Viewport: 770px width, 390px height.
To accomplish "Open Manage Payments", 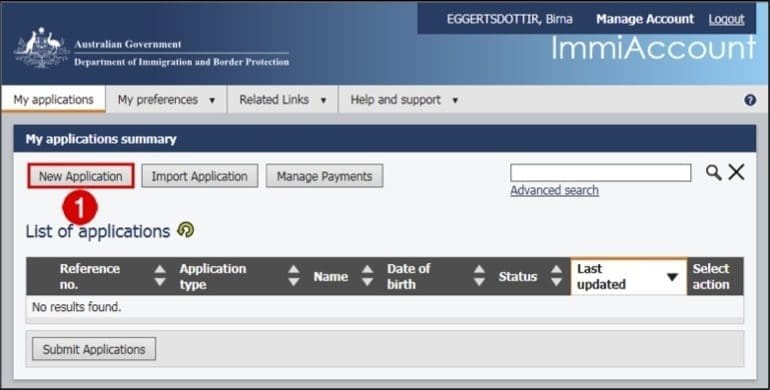I will [x=324, y=176].
